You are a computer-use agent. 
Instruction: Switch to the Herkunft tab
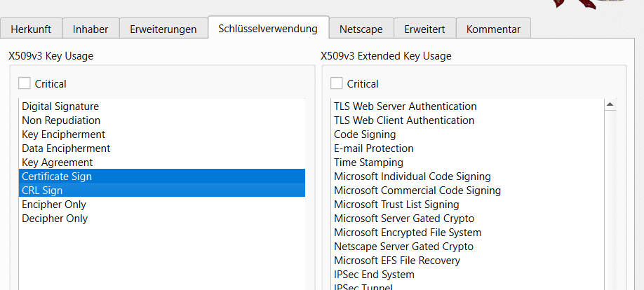[x=31, y=29]
